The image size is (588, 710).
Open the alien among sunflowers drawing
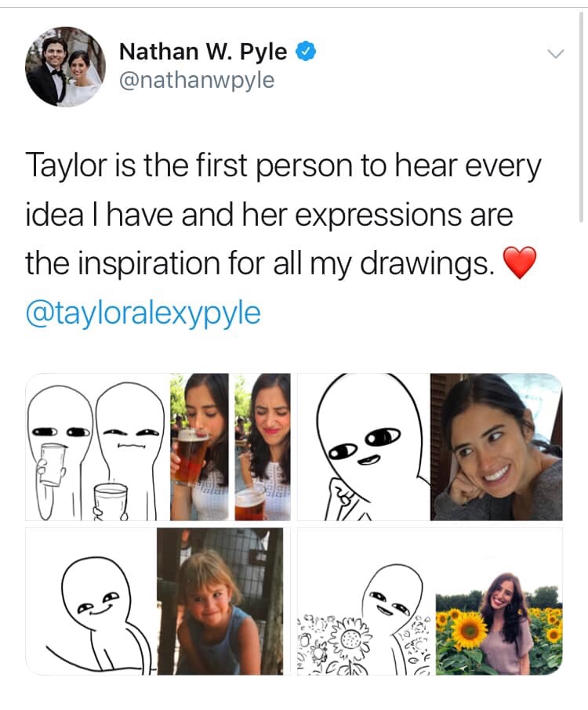point(366,601)
